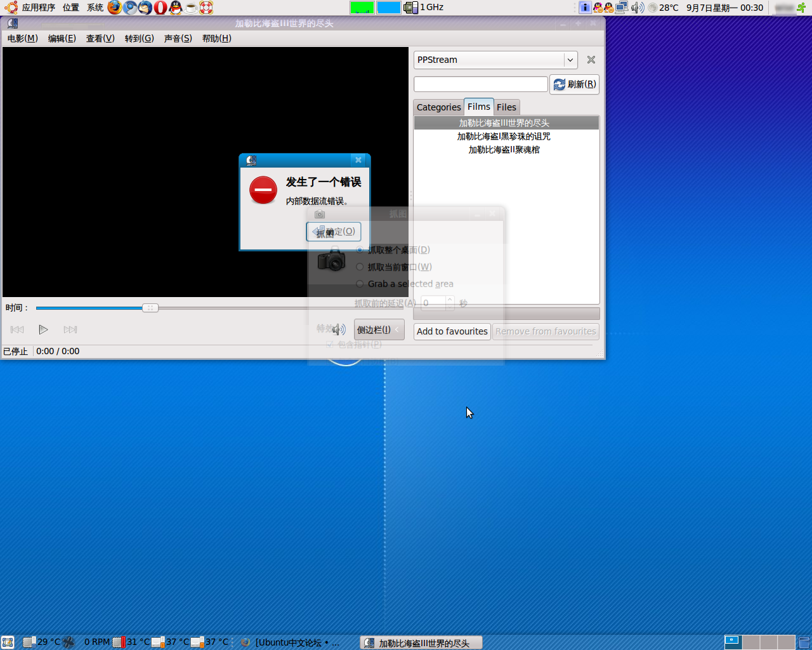Screen dimensions: 812x650
Task: Open the 帮助(H) menu
Action: point(217,38)
